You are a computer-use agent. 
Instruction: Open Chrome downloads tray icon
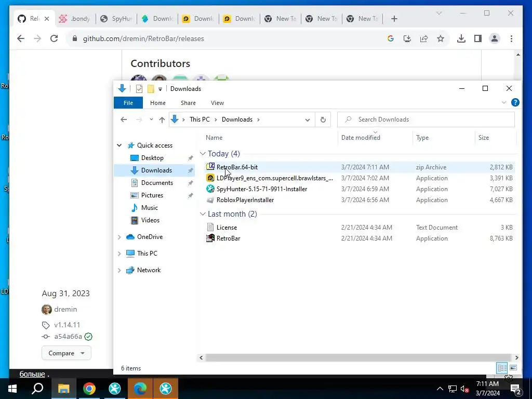point(461,38)
